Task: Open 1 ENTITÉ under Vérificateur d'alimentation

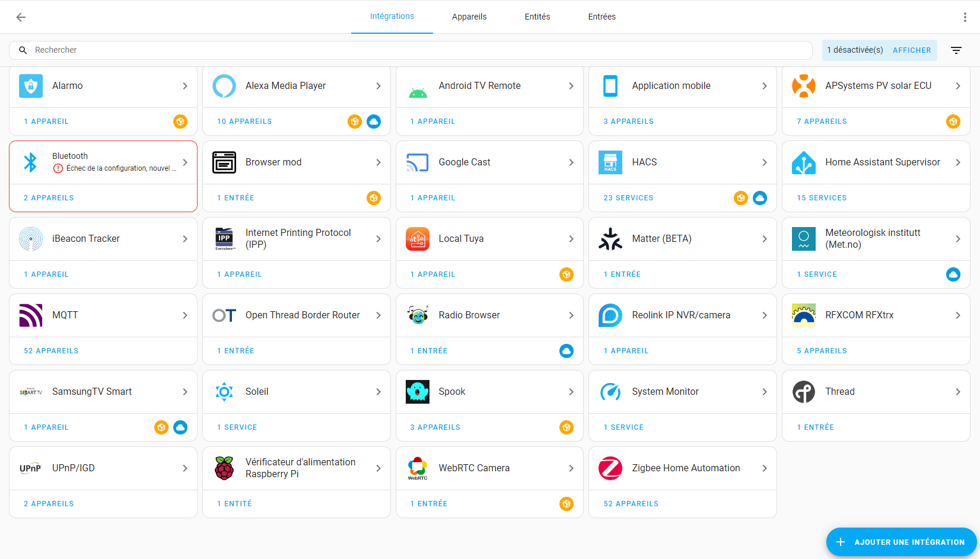Action: (x=234, y=504)
